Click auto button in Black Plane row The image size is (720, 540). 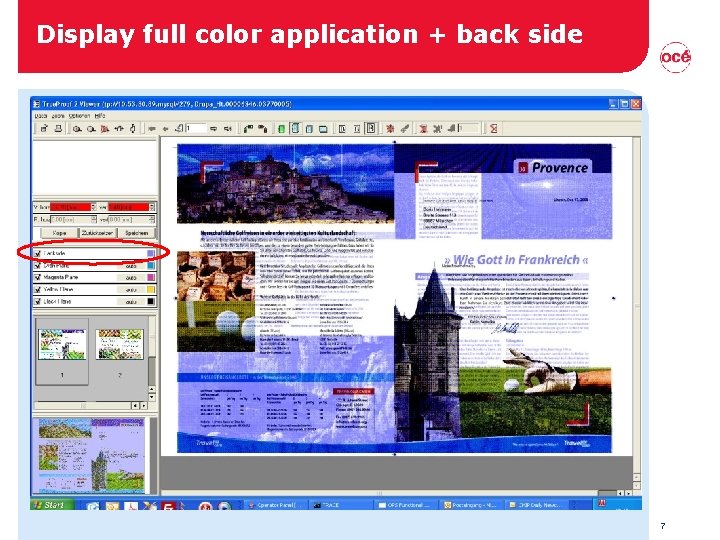click(131, 302)
